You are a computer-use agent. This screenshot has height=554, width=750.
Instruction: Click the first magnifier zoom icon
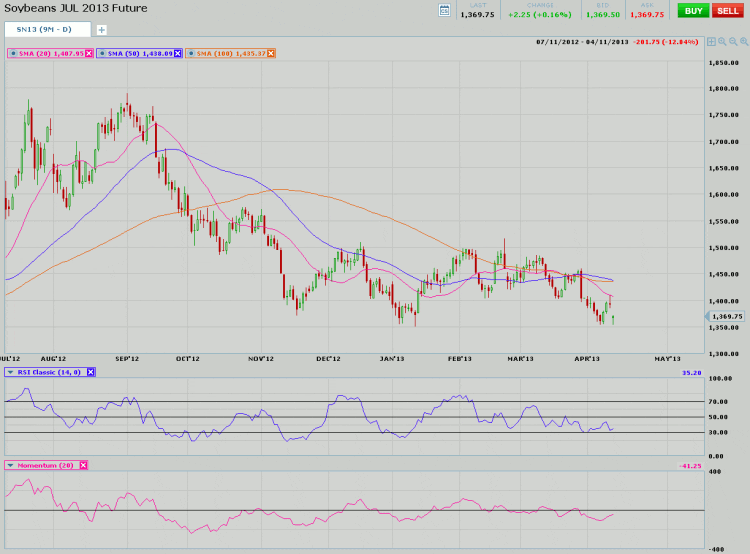point(722,42)
